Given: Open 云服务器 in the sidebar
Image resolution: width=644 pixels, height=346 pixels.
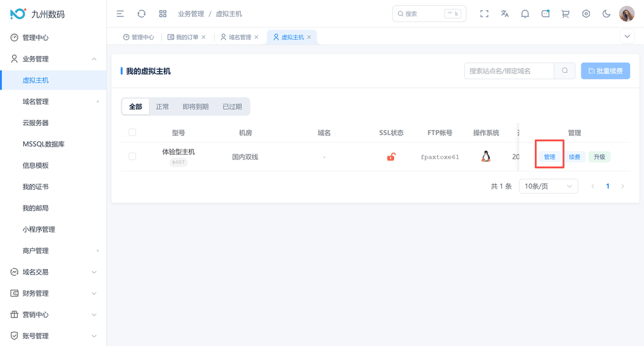Looking at the screenshot, I should click(54, 123).
